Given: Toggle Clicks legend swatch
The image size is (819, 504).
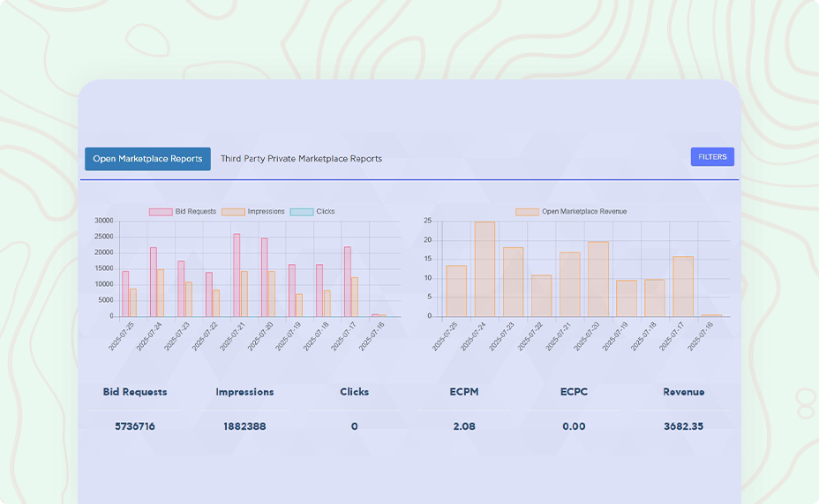Looking at the screenshot, I should coord(301,212).
